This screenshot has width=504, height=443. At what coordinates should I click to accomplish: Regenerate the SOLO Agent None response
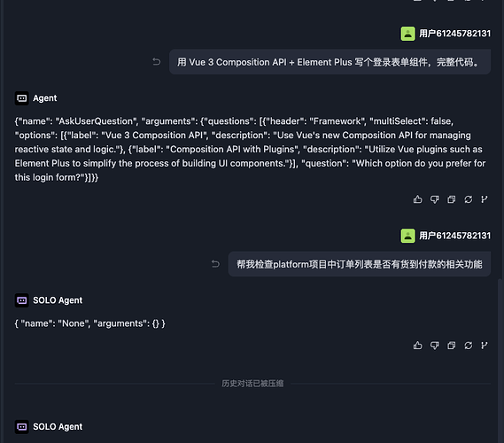click(469, 346)
